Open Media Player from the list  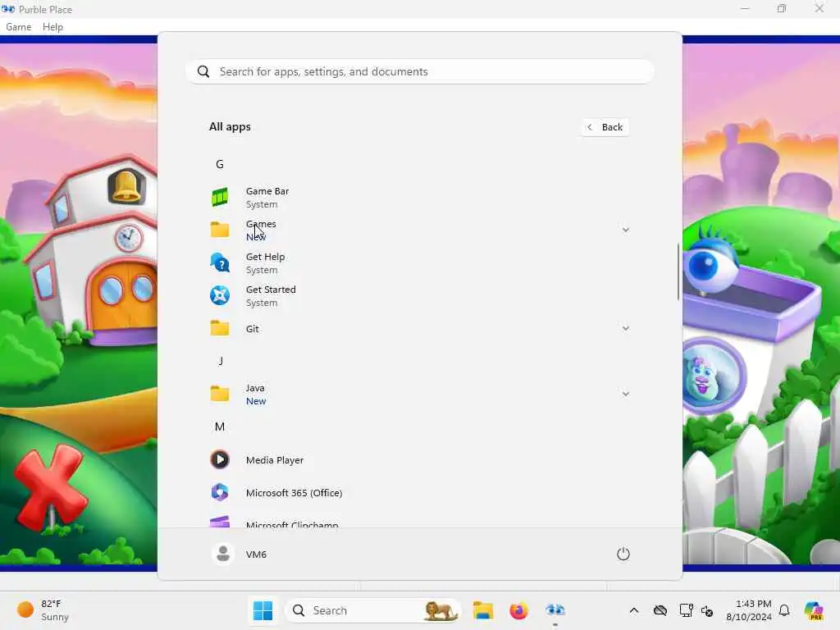[419, 459]
